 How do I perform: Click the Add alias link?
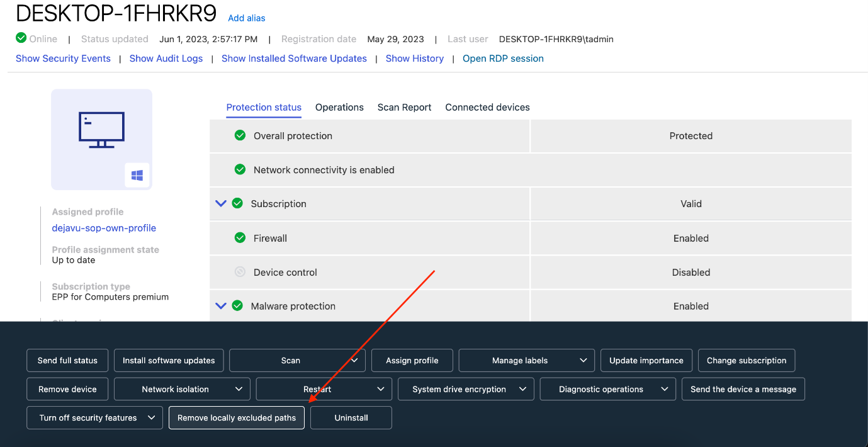(x=247, y=18)
